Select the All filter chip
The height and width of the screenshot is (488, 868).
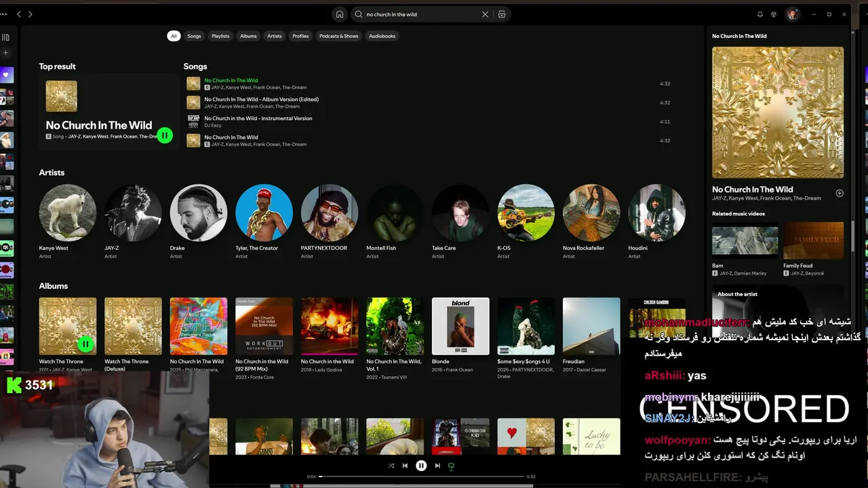(174, 36)
